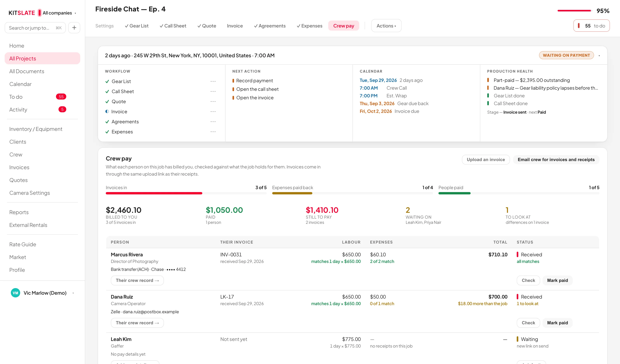Click the Invoices in progress bar

[x=186, y=193]
